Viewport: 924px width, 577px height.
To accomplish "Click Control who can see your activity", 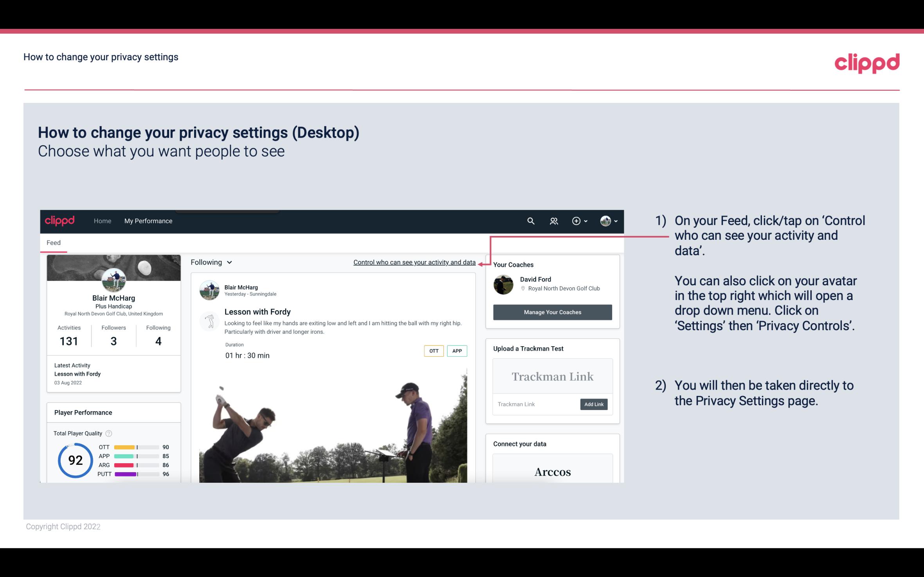I will 414,262.
